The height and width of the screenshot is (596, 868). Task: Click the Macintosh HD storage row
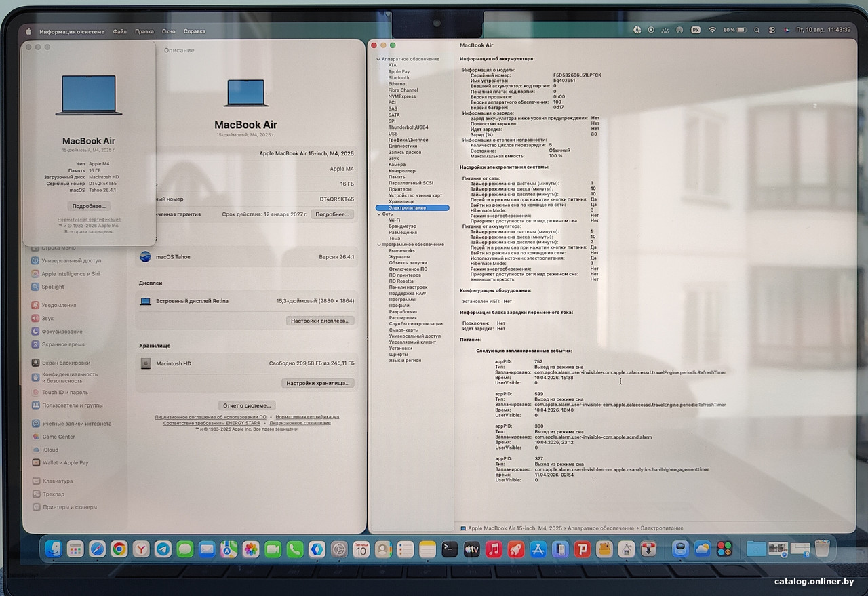(x=247, y=363)
